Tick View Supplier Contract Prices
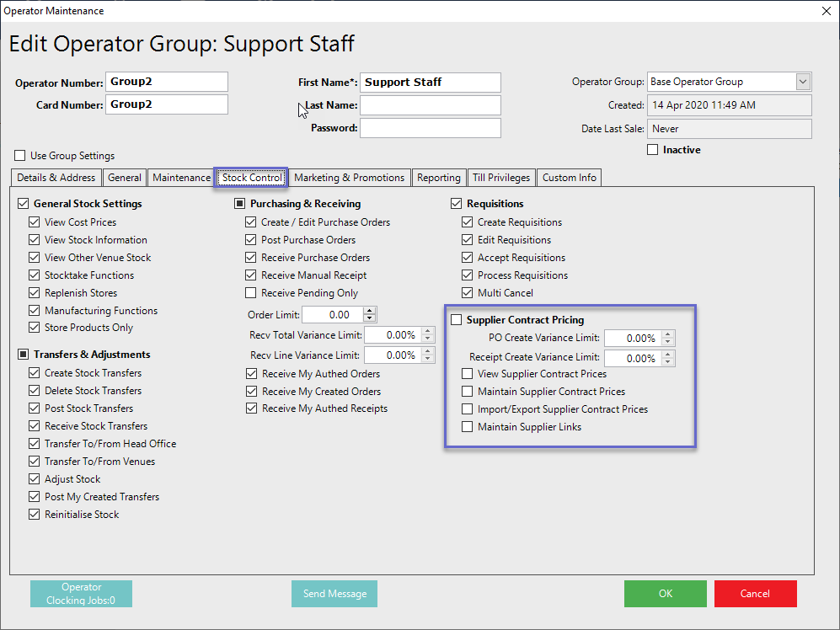 point(468,374)
